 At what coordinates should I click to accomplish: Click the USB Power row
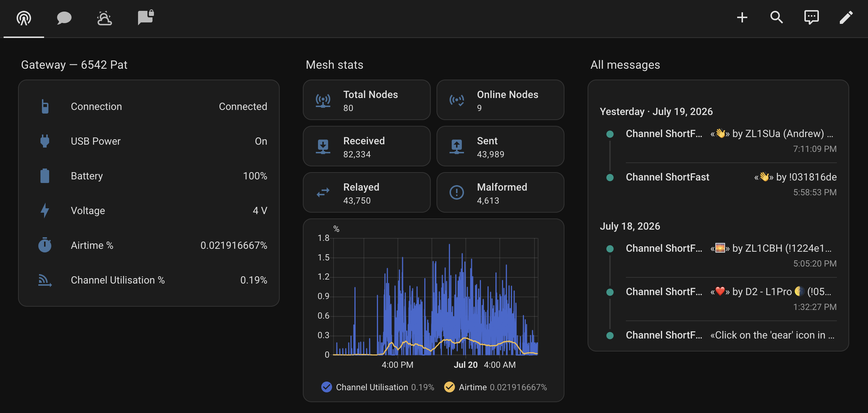149,141
